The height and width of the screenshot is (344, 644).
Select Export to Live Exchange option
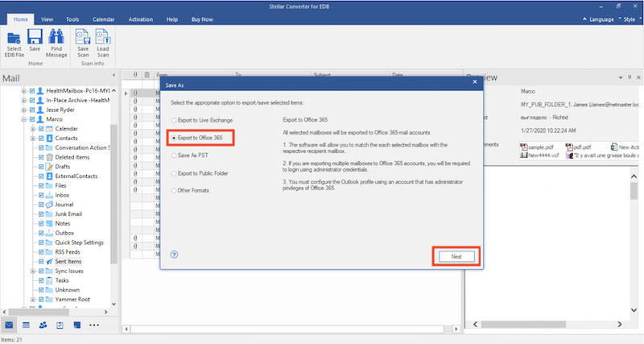pyautogui.click(x=202, y=120)
